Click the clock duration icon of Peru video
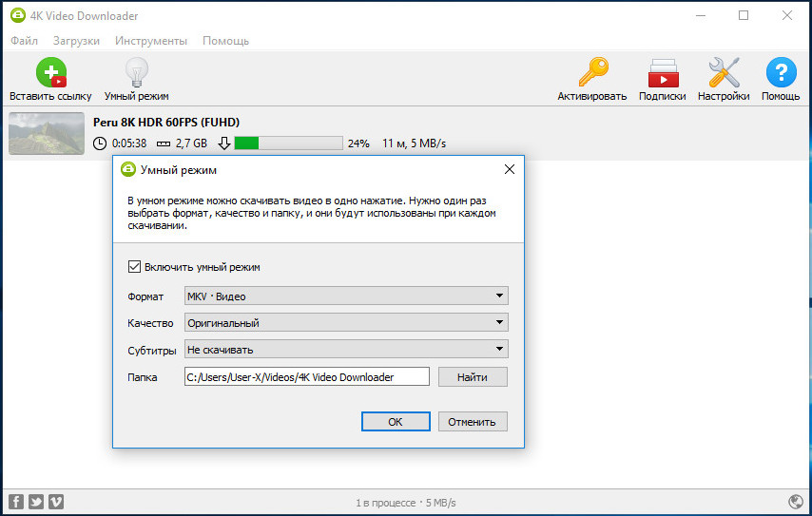The height and width of the screenshot is (516, 812). [x=100, y=143]
